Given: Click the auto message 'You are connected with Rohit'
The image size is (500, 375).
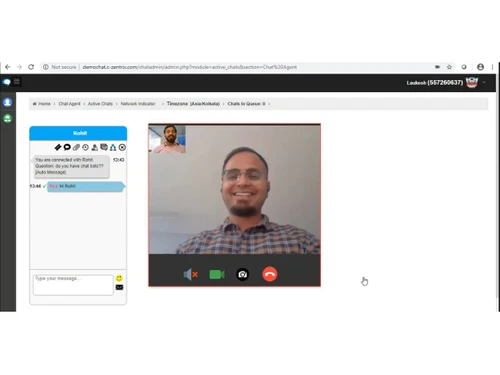Looking at the screenshot, I should (70, 166).
